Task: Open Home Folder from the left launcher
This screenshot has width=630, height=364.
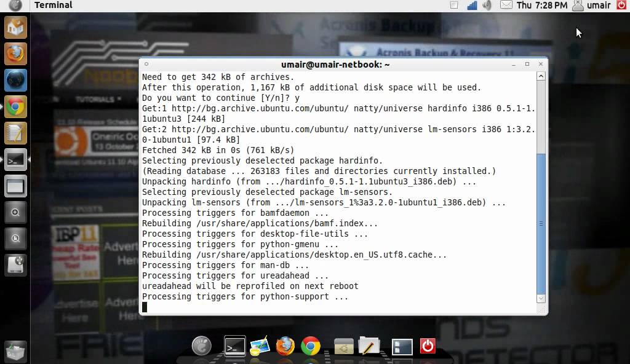Action: tap(15, 27)
